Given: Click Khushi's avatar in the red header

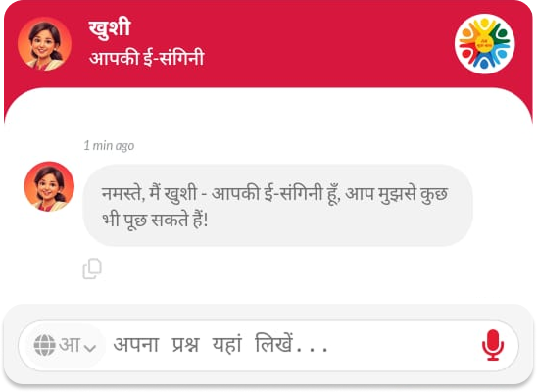Looking at the screenshot, I should [44, 44].
